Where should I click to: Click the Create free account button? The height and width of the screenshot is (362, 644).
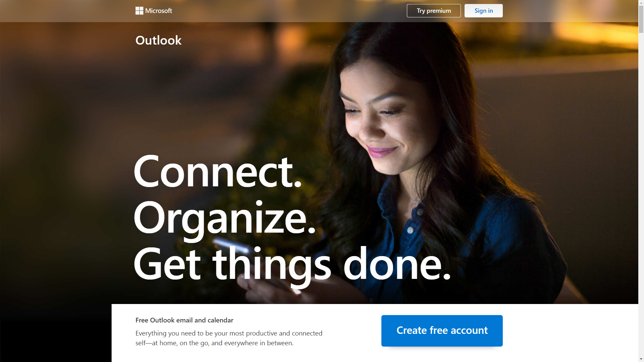(x=442, y=330)
